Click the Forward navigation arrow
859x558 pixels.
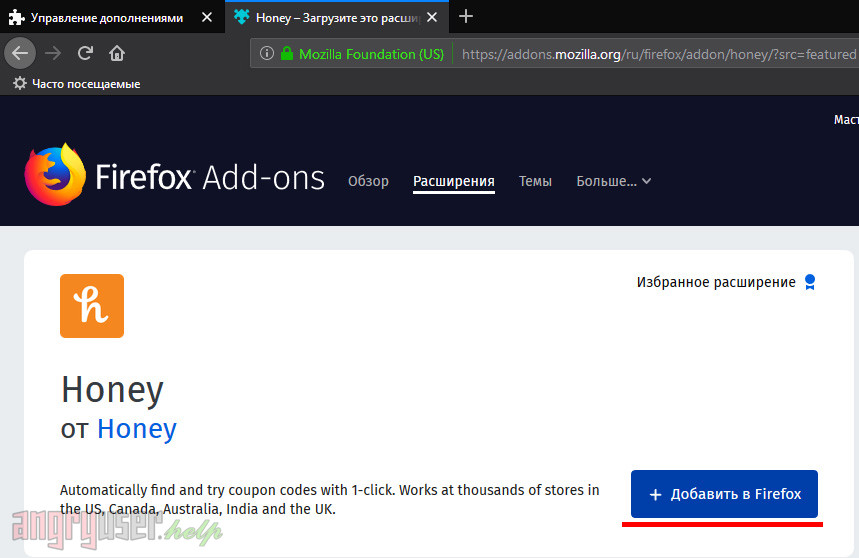[53, 53]
